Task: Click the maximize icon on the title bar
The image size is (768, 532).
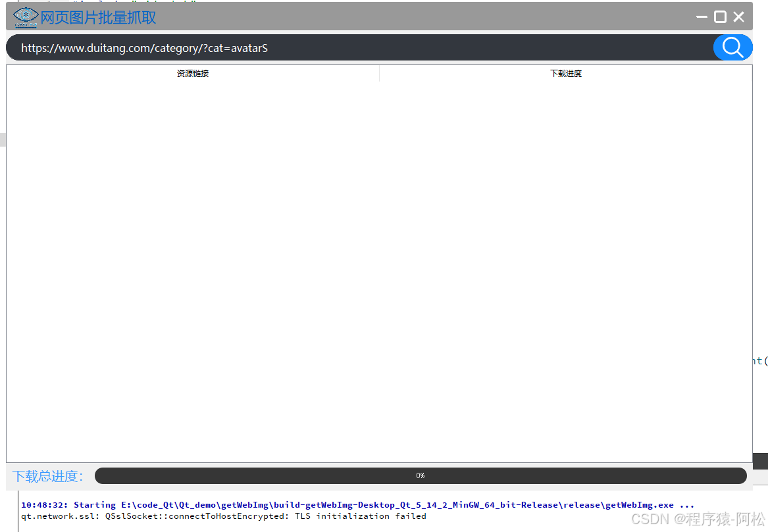Action: pyautogui.click(x=720, y=16)
